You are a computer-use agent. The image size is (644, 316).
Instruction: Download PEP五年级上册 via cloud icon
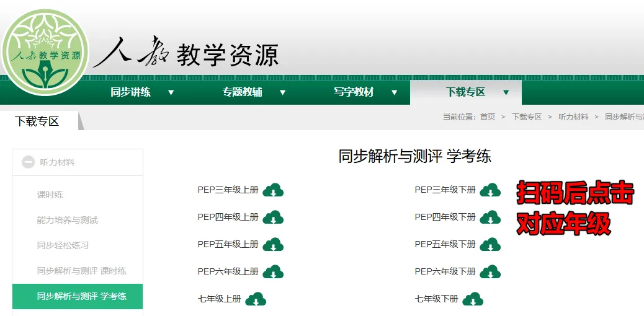(x=273, y=245)
